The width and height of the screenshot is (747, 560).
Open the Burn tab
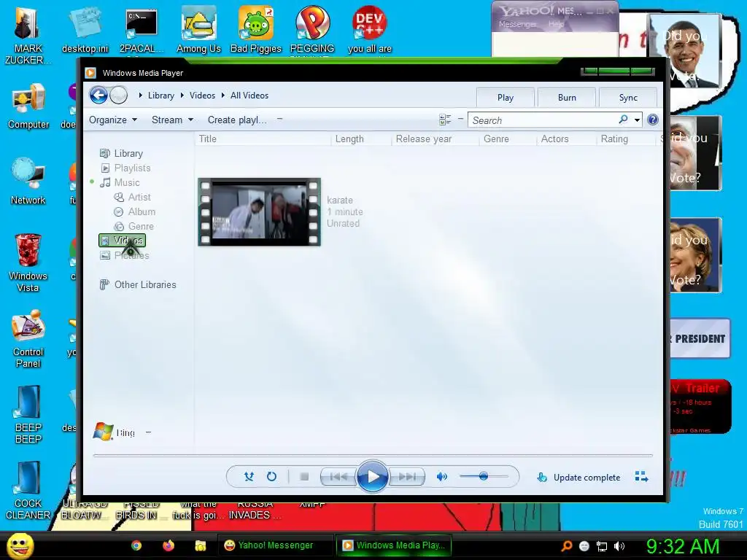click(567, 98)
